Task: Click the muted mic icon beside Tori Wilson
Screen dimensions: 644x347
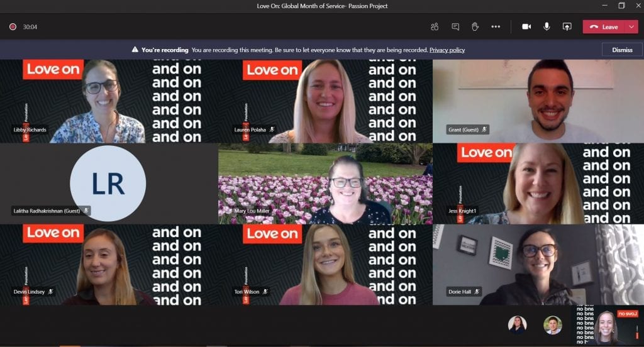Action: click(x=265, y=292)
